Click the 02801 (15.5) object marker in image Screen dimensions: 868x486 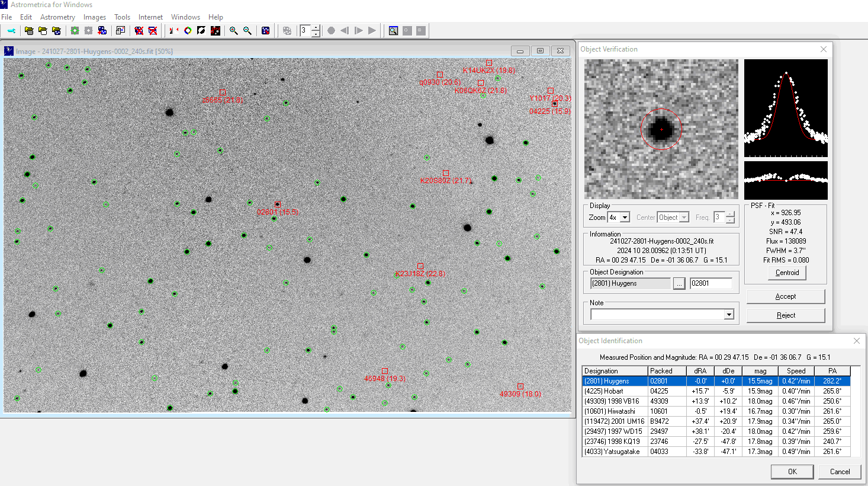(277, 204)
